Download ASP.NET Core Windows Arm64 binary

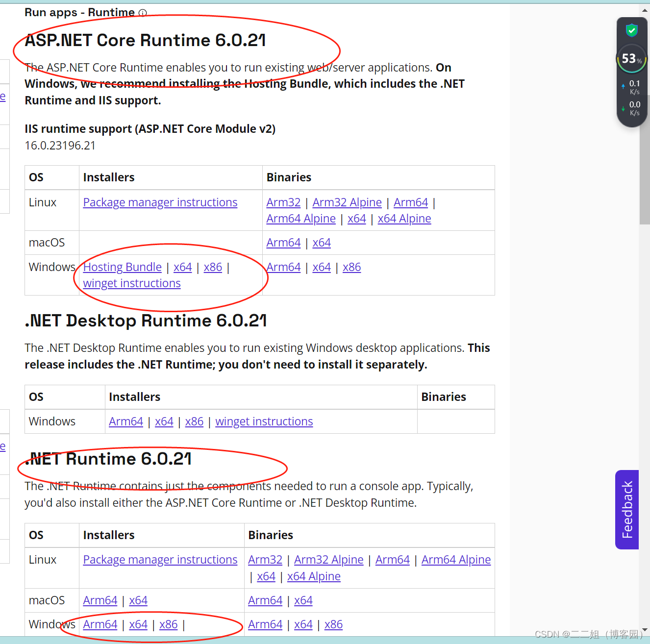[283, 267]
